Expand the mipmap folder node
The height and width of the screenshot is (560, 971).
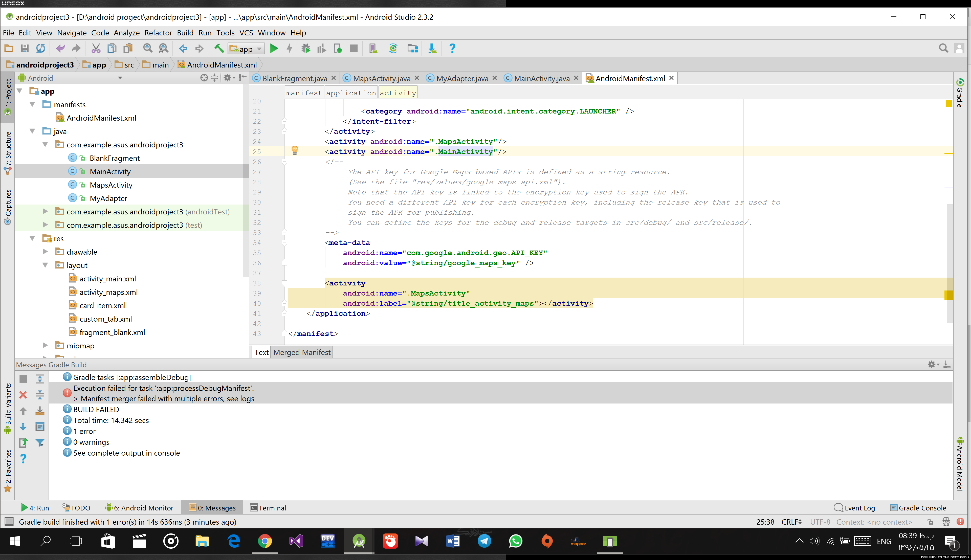tap(45, 346)
